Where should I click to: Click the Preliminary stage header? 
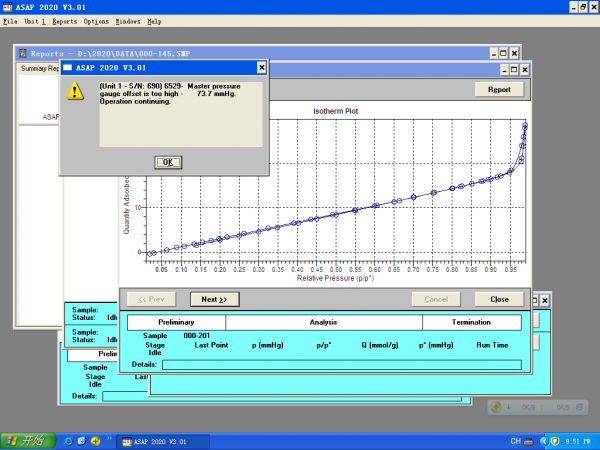click(176, 322)
